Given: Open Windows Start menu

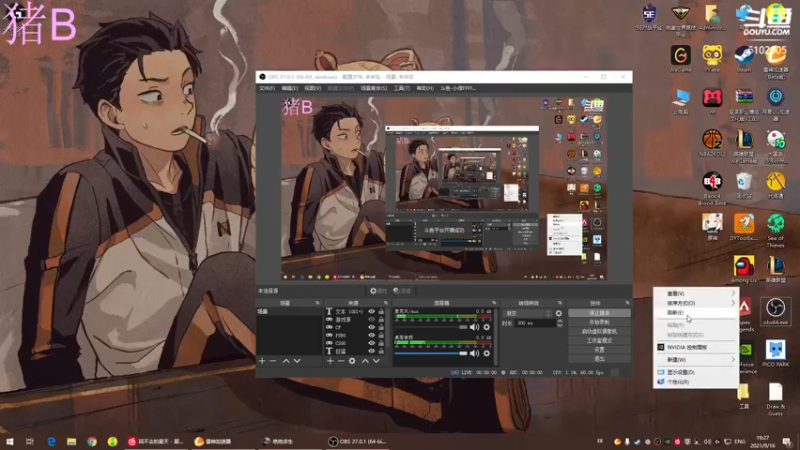Looking at the screenshot, I should click(x=9, y=441).
